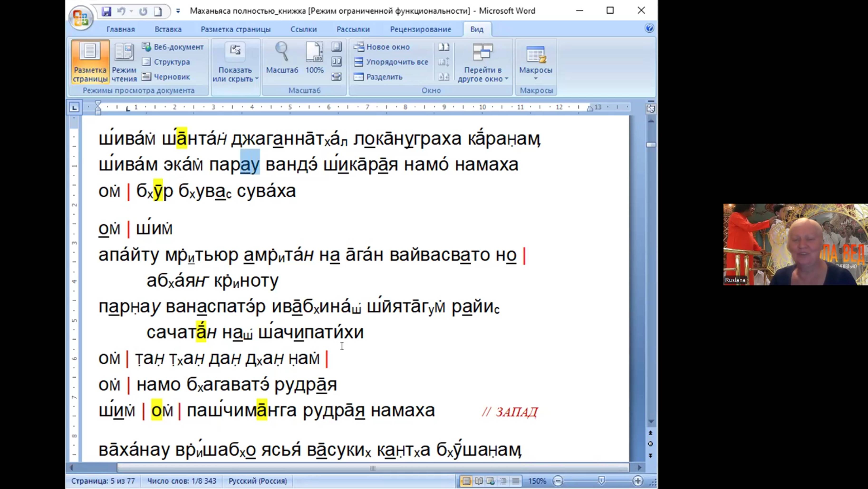Viewport: 868px width, 489px height.
Task: Switch to the Главная ribbon tab
Action: 120,29
